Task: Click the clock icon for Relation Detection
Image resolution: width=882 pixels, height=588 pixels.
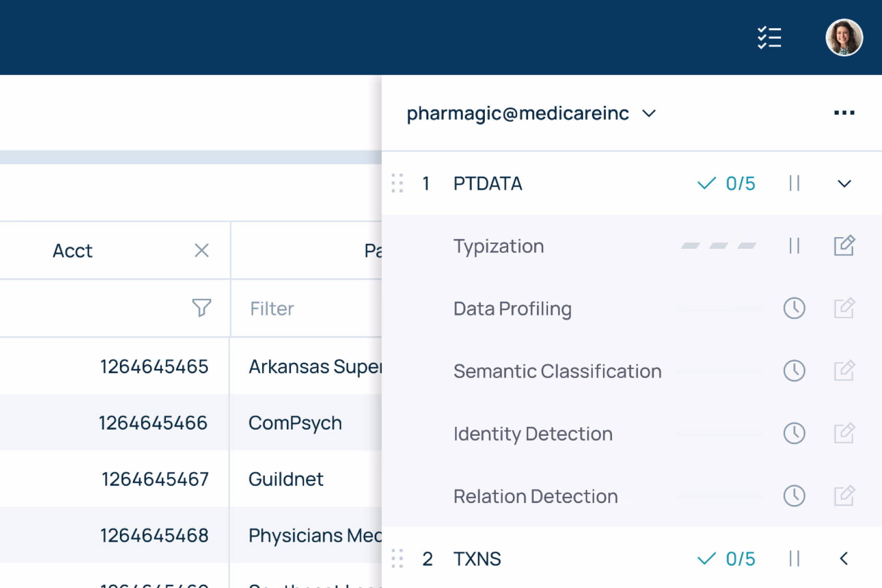Action: (794, 496)
